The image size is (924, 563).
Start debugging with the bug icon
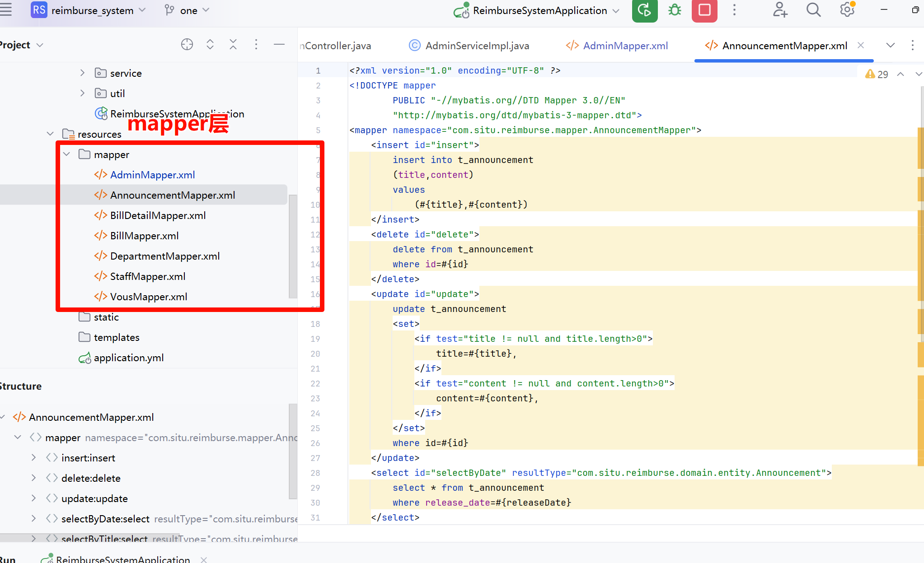675,11
